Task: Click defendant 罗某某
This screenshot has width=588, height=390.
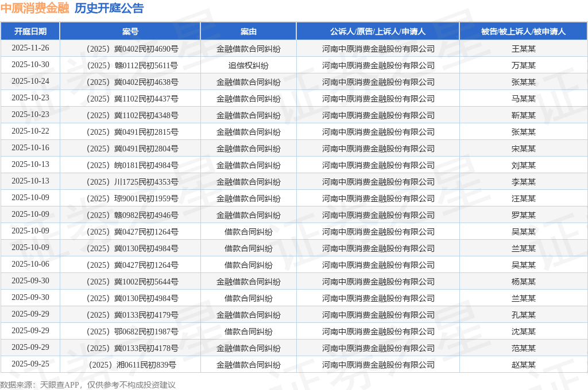Action: point(524,215)
